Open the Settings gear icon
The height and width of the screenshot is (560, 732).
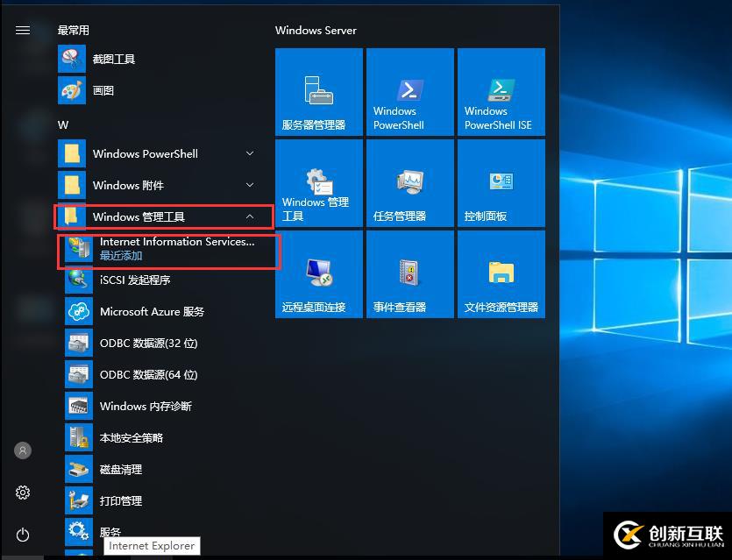click(23, 493)
